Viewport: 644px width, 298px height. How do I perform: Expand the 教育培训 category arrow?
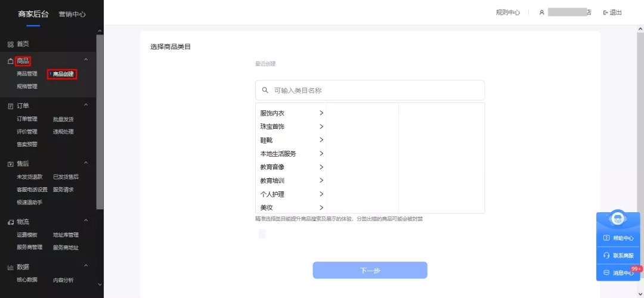pyautogui.click(x=321, y=180)
